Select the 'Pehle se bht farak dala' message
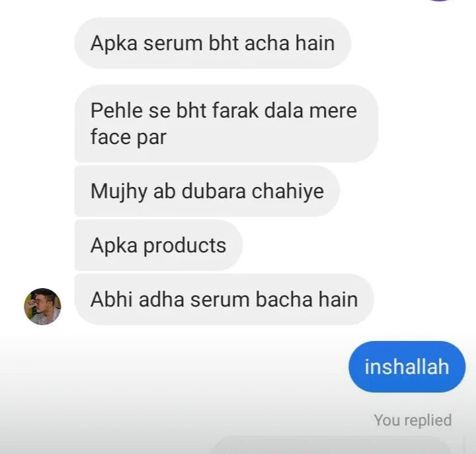The height and width of the screenshot is (454, 476). pyautogui.click(x=226, y=124)
